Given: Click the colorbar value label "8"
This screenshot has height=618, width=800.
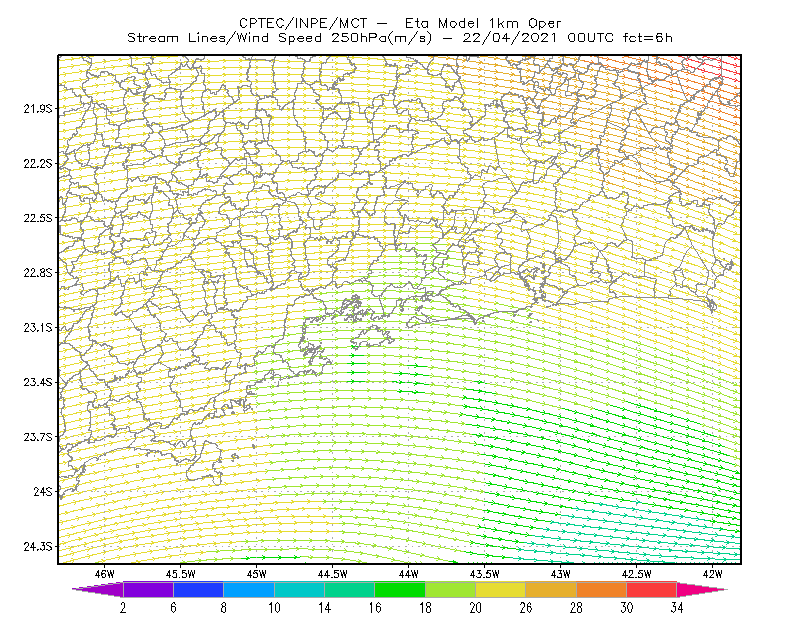Looking at the screenshot, I should [x=223, y=608].
